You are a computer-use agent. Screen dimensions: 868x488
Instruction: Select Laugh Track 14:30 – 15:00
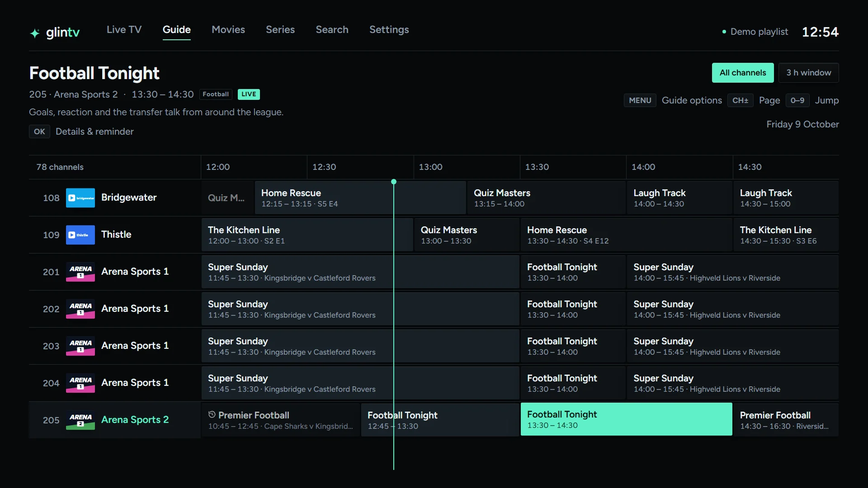[786, 198]
